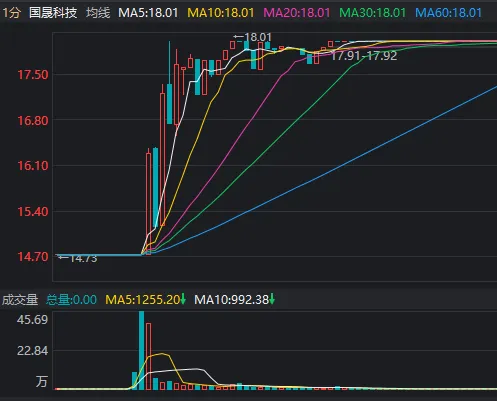Select the MA30:18.01 indicator value

click(373, 13)
